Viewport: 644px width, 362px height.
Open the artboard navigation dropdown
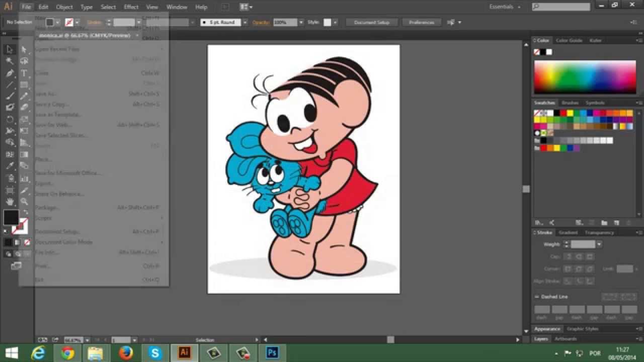coord(134,340)
